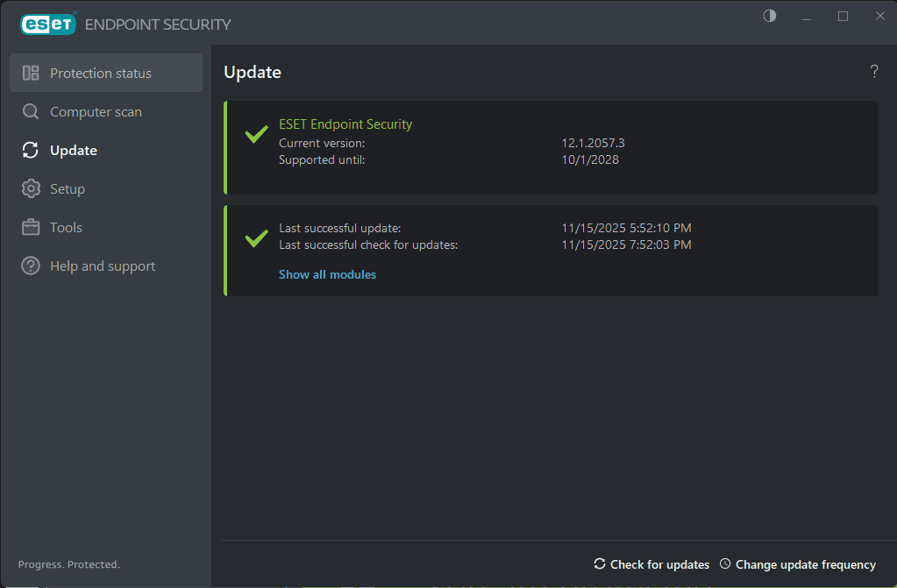
Task: Click the Update refresh arrows sidebar icon
Action: (31, 151)
